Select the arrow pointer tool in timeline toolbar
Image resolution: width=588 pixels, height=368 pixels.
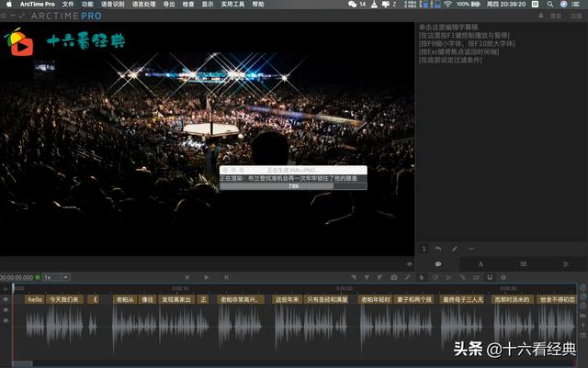[422, 277]
